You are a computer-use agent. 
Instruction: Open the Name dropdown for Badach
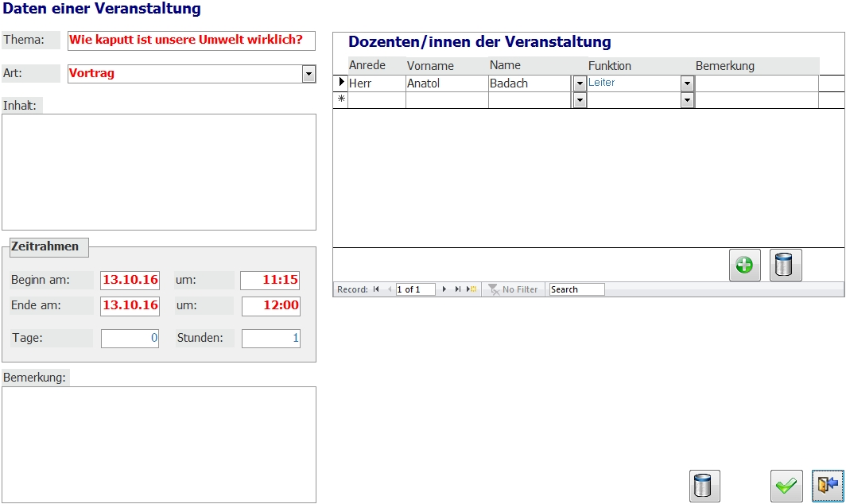(x=580, y=83)
